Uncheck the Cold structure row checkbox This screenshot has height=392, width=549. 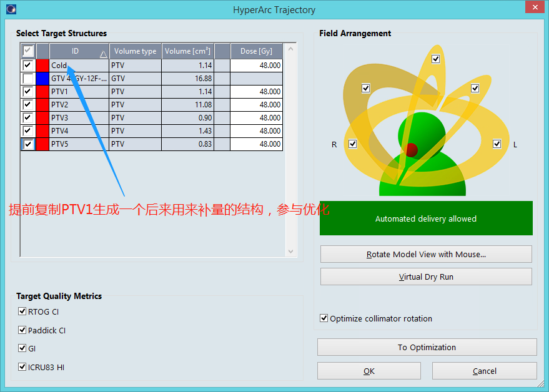(27, 65)
